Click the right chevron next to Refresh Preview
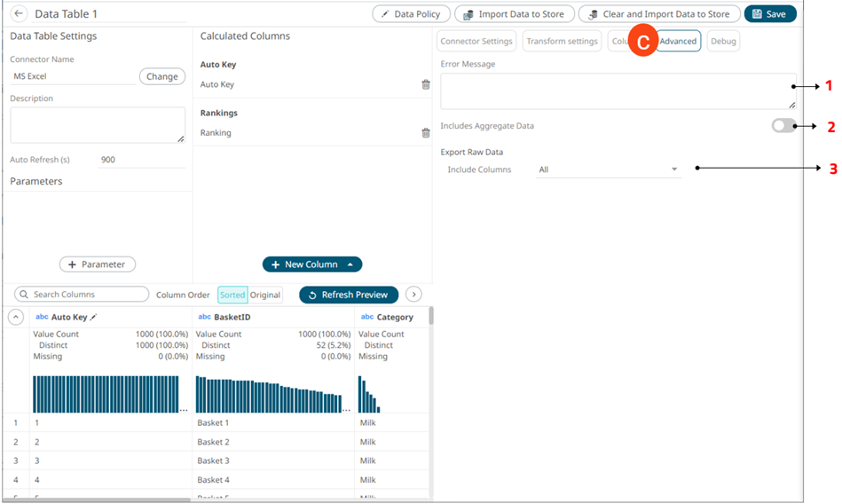Viewport: 842px width, 504px height. (413, 295)
